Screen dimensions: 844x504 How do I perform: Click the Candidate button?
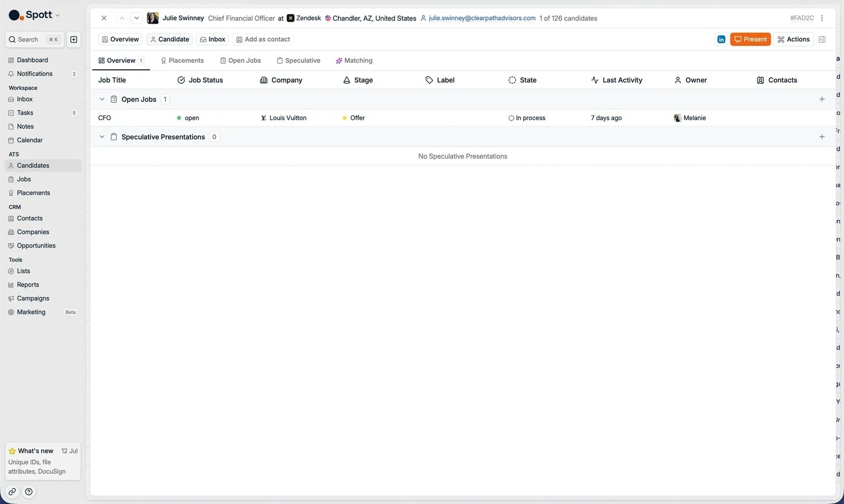point(169,40)
